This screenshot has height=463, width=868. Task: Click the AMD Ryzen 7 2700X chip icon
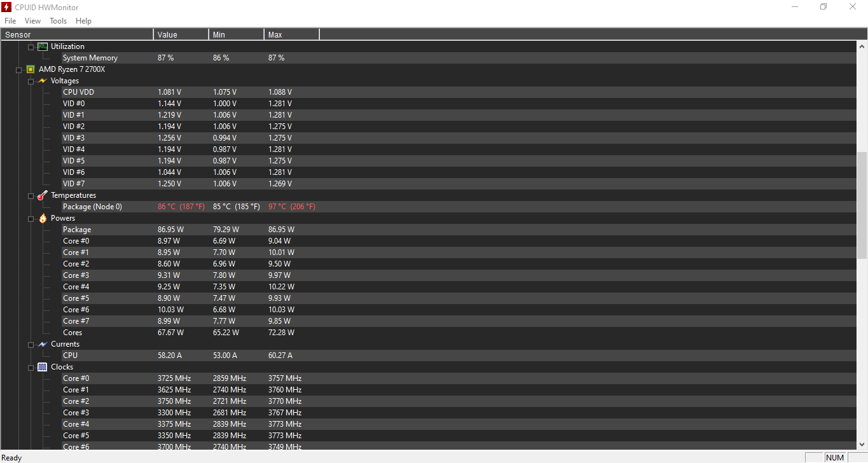[x=31, y=69]
